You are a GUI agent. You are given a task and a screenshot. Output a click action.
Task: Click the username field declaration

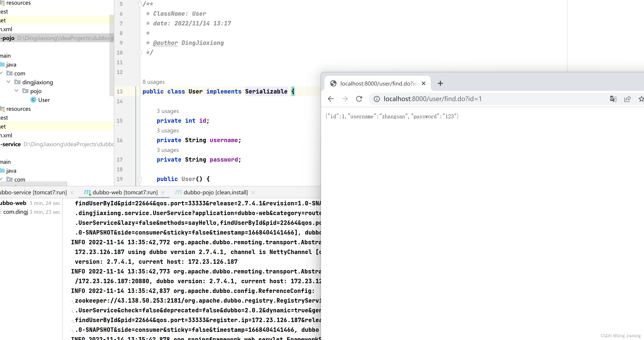[199, 140]
